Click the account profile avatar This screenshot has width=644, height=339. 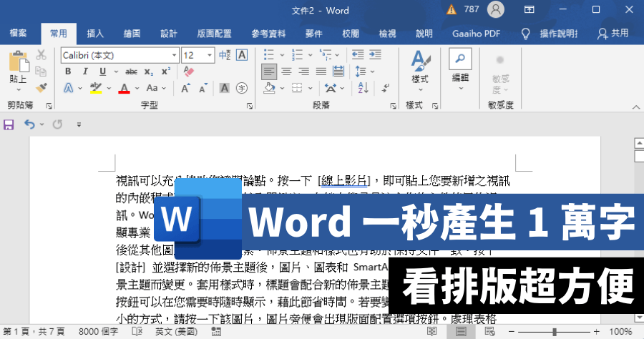(495, 9)
